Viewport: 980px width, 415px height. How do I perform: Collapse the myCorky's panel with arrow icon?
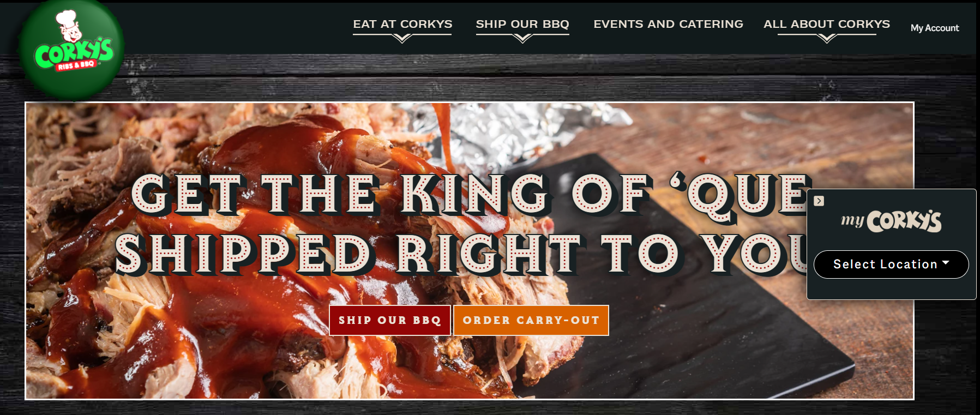pos(819,201)
